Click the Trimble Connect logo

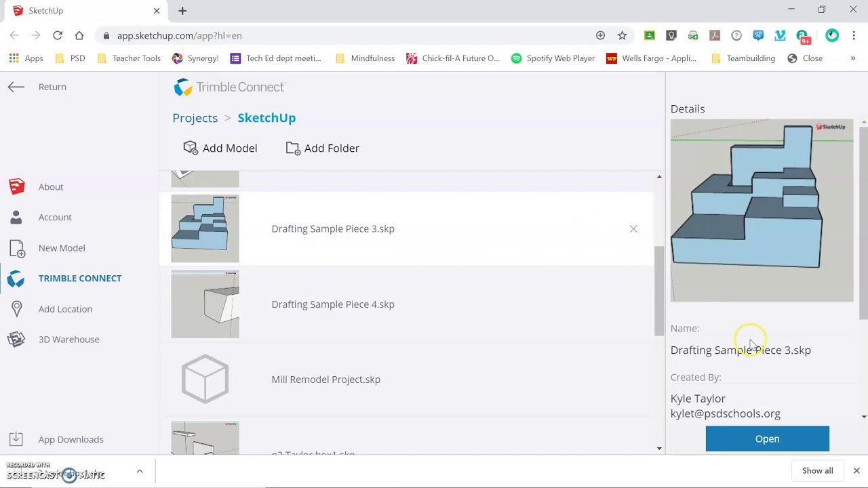click(229, 87)
